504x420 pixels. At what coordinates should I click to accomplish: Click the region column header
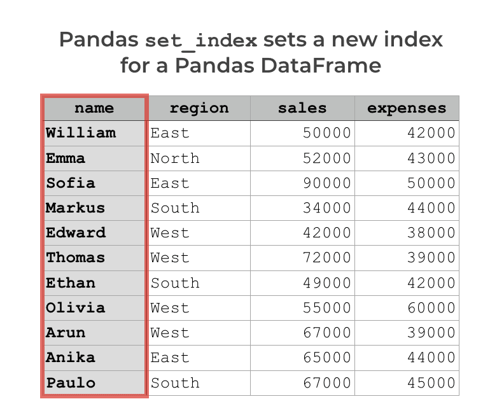pos(199,108)
